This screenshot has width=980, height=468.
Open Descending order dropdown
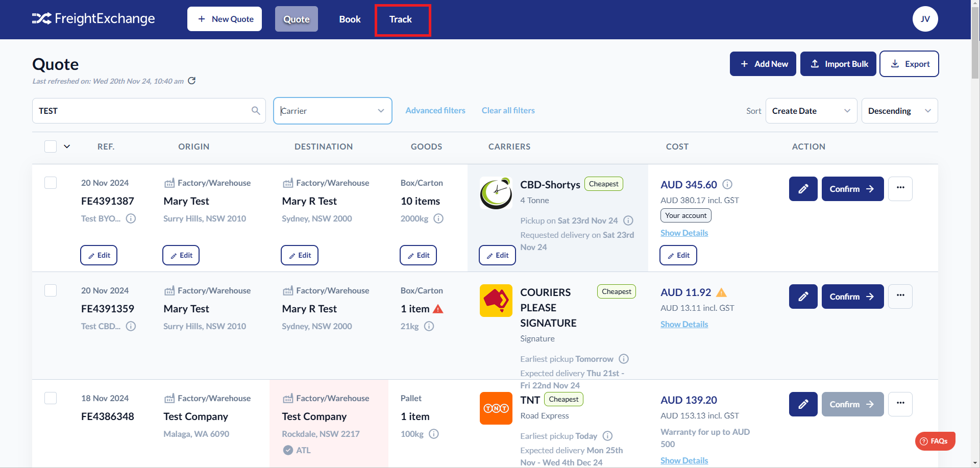coord(900,111)
